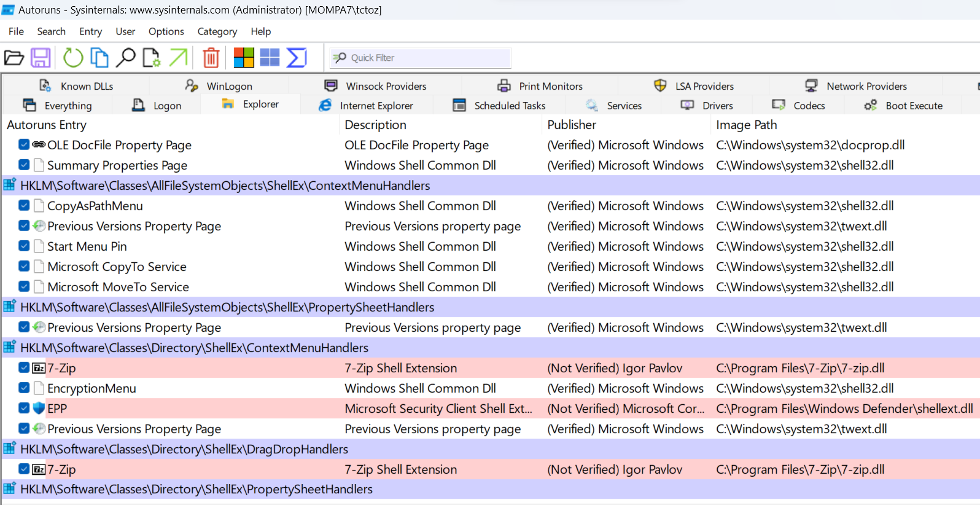The image size is (980, 505).
Task: Open the Entry menu
Action: [x=90, y=31]
